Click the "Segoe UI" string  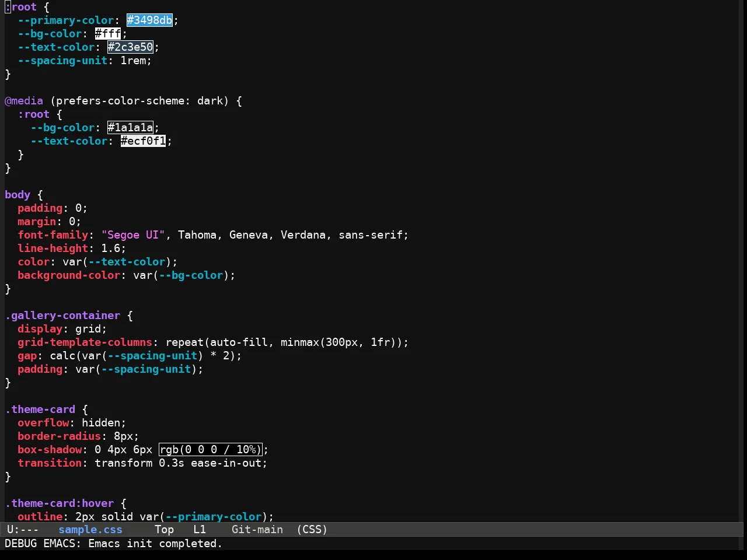coord(133,235)
